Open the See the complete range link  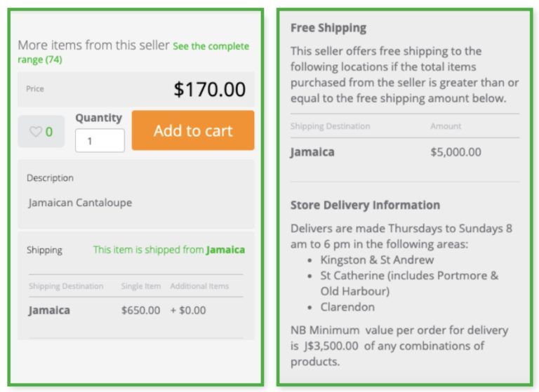coord(211,47)
